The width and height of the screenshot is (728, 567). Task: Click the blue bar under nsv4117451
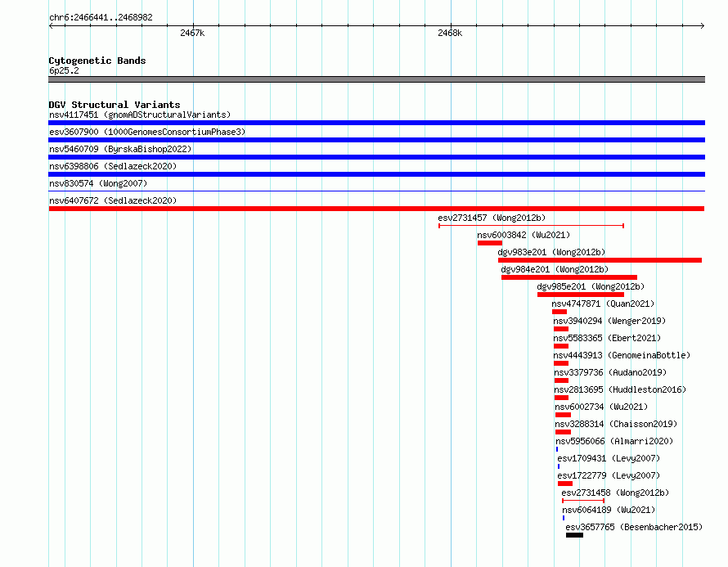click(x=376, y=123)
